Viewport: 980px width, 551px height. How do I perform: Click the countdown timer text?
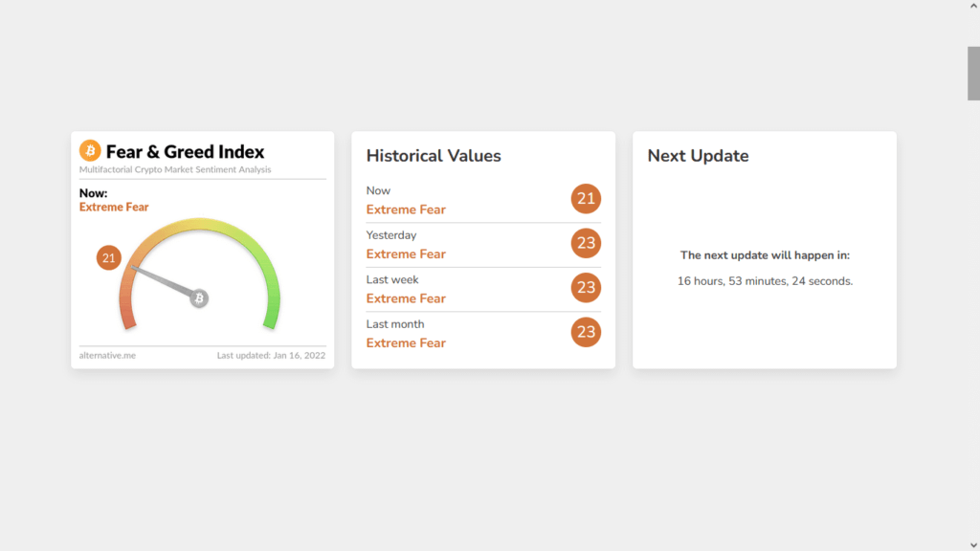tap(765, 281)
